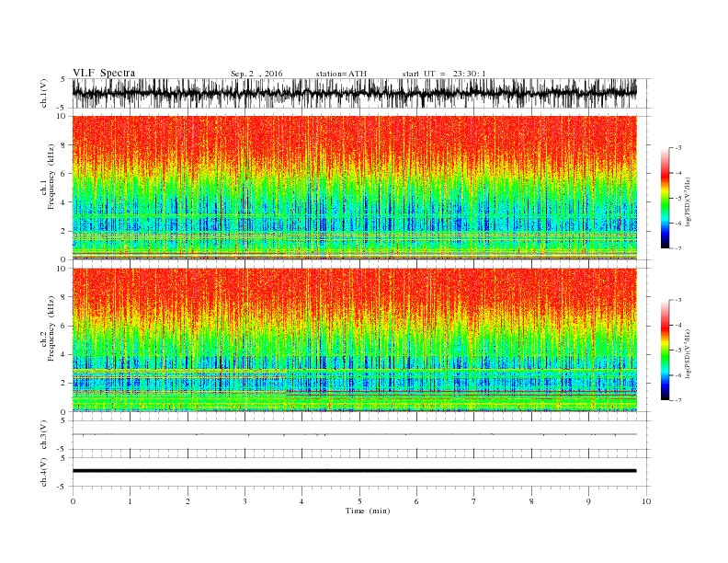Click the "ch.1(V)" waveform axis label
The width and height of the screenshot is (728, 563).
pyautogui.click(x=44, y=93)
